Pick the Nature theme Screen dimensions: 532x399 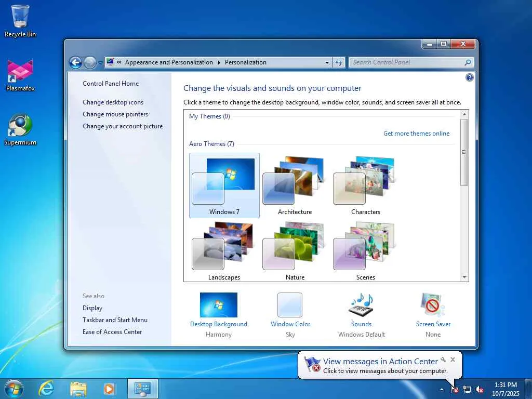click(295, 251)
